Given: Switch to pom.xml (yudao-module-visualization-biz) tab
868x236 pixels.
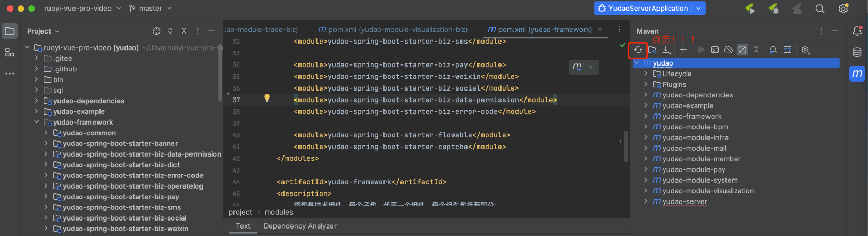Looking at the screenshot, I should click(x=393, y=30).
